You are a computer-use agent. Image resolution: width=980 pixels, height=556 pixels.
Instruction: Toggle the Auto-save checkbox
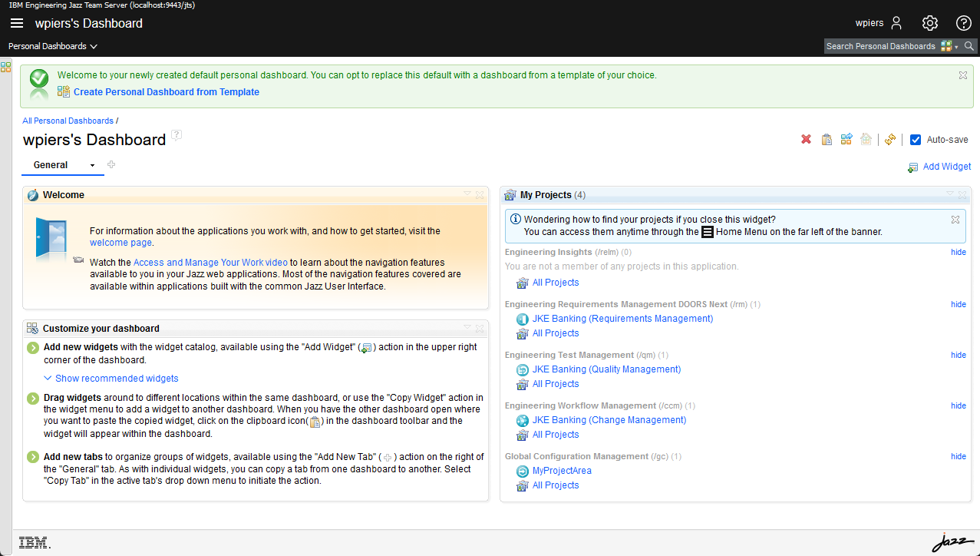click(916, 140)
